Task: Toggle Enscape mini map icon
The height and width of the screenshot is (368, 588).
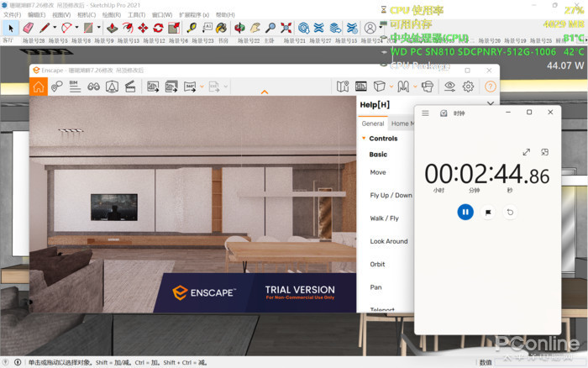Action: point(343,87)
